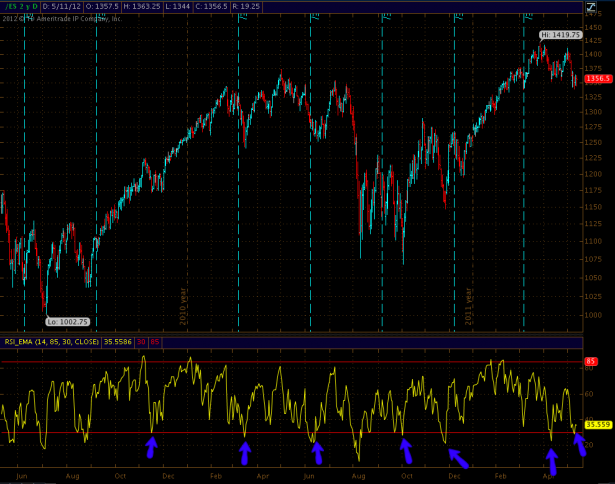Click the 1375 price axis label
Image resolution: width=615 pixels, height=484 pixels.
(x=593, y=68)
